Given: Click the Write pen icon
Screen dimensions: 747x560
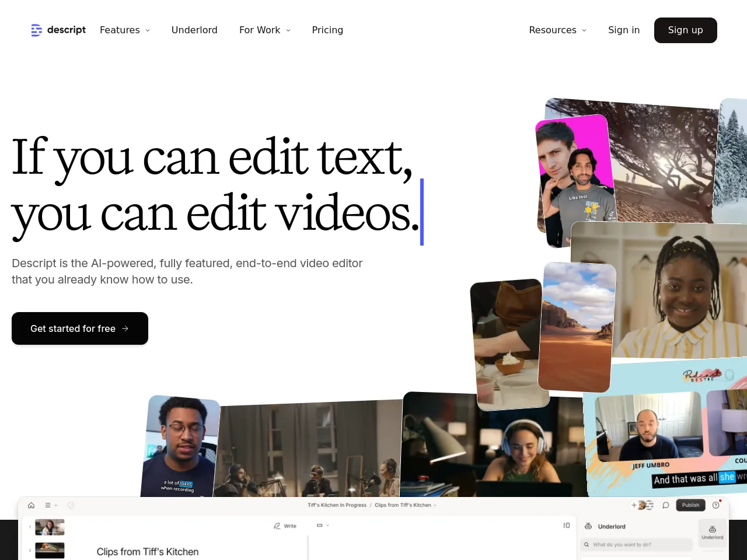Looking at the screenshot, I should pos(277,526).
